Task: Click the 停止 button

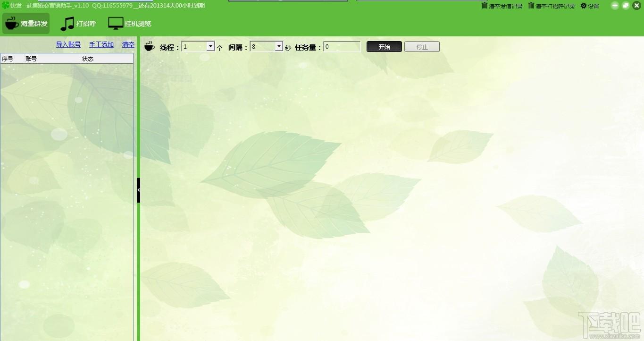Action: click(422, 47)
